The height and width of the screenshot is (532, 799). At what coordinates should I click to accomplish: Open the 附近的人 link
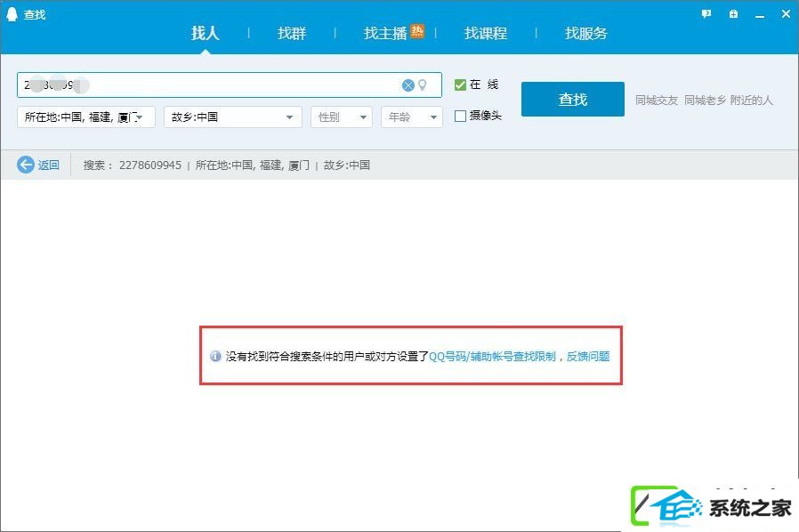coord(752,100)
